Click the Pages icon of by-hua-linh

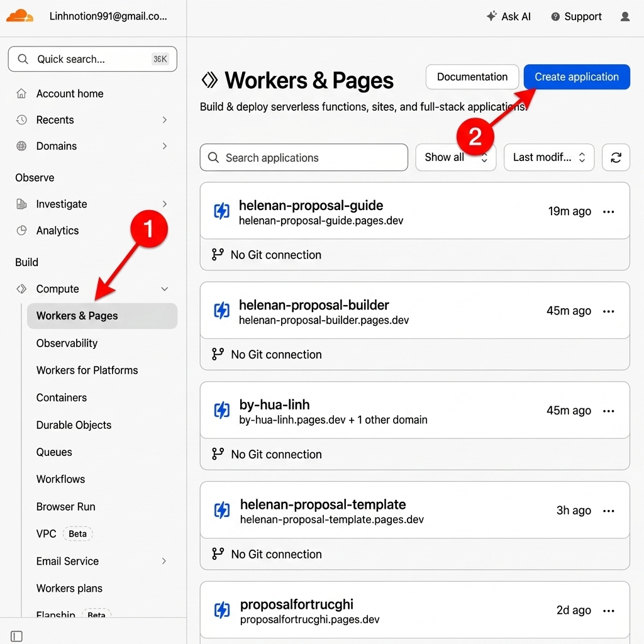pyautogui.click(x=222, y=410)
